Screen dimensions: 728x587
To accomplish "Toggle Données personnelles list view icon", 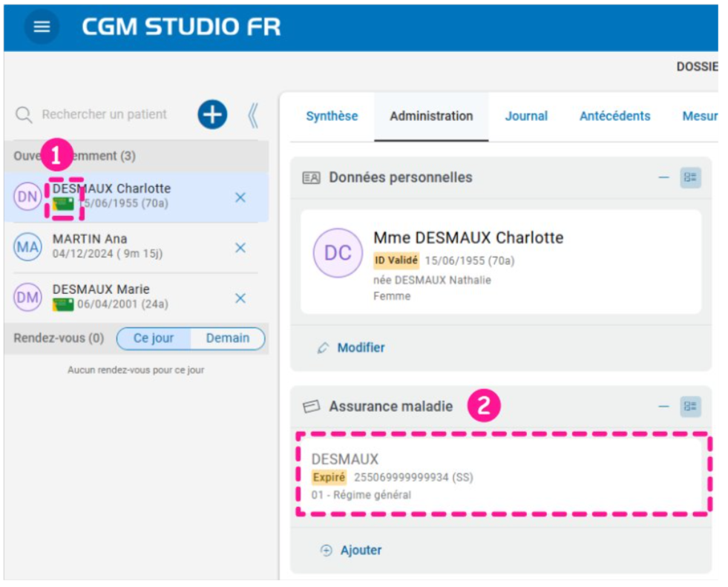I will point(691,177).
